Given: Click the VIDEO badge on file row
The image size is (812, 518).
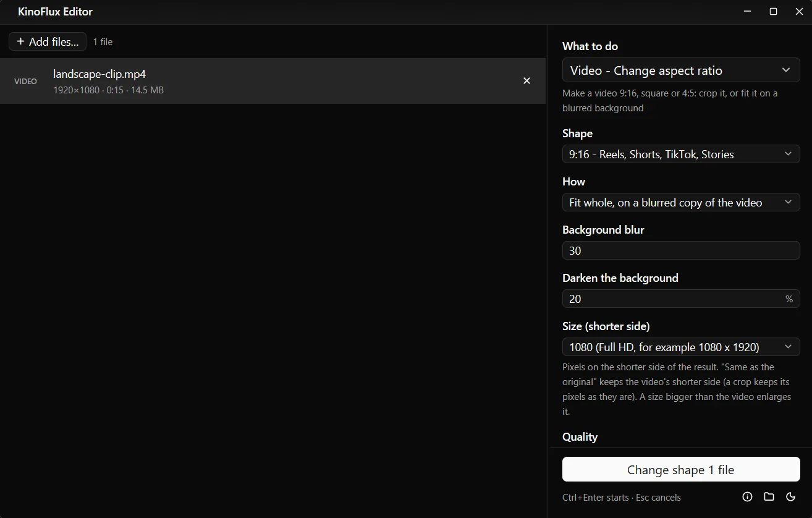Looking at the screenshot, I should [x=25, y=81].
